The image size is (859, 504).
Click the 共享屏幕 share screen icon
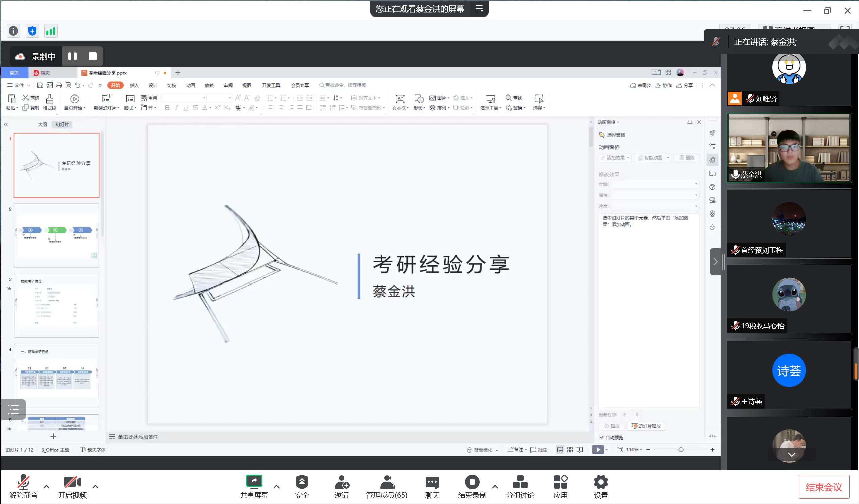tap(254, 482)
